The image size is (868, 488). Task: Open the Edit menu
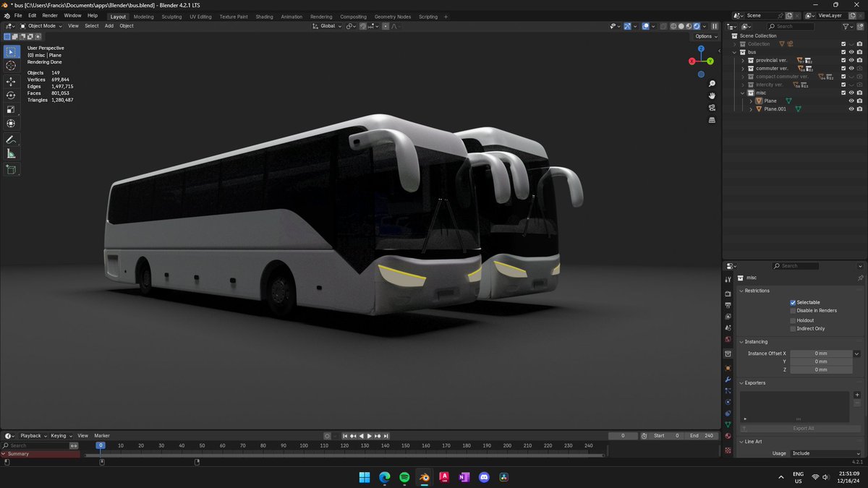(32, 15)
